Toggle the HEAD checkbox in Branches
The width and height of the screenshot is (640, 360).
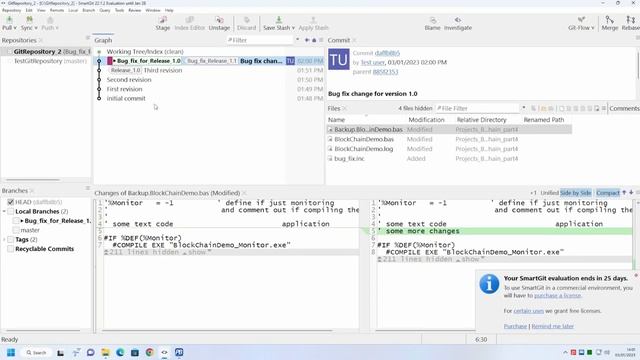11,202
